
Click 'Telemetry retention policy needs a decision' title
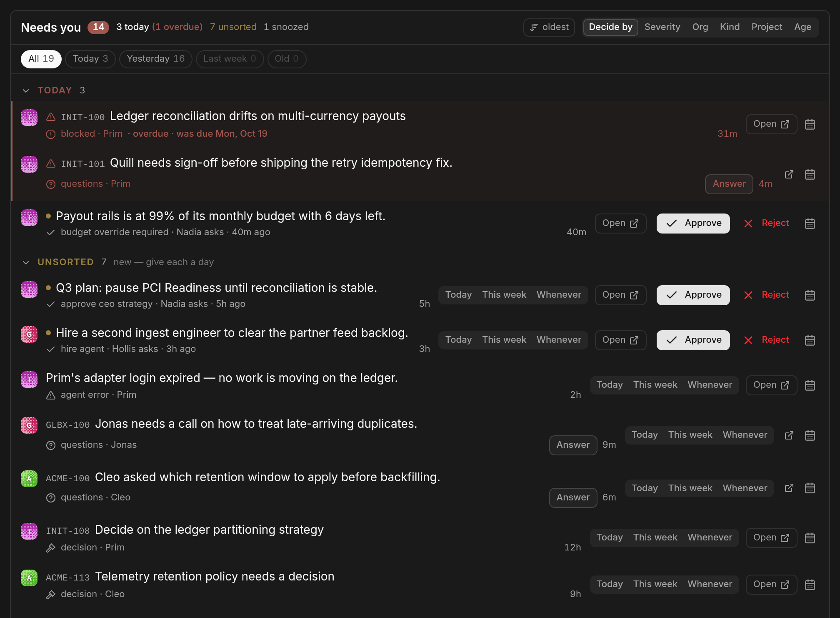click(x=215, y=576)
